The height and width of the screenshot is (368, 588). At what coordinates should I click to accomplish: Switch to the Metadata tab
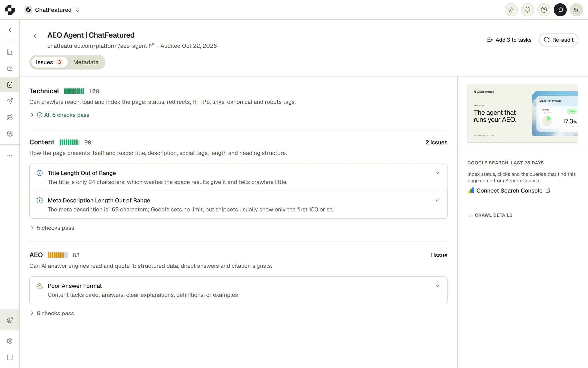pos(86,62)
